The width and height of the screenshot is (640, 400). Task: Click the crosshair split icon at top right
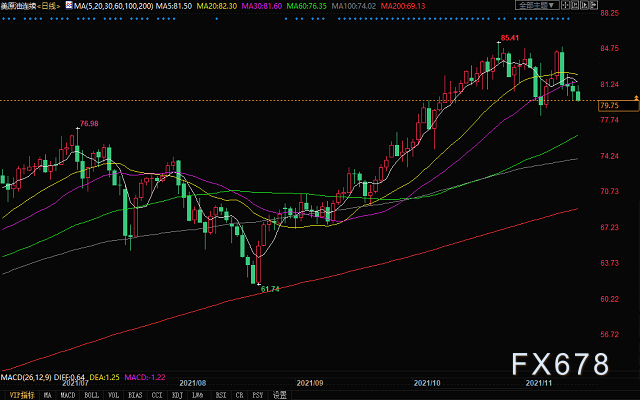pyautogui.click(x=565, y=5)
